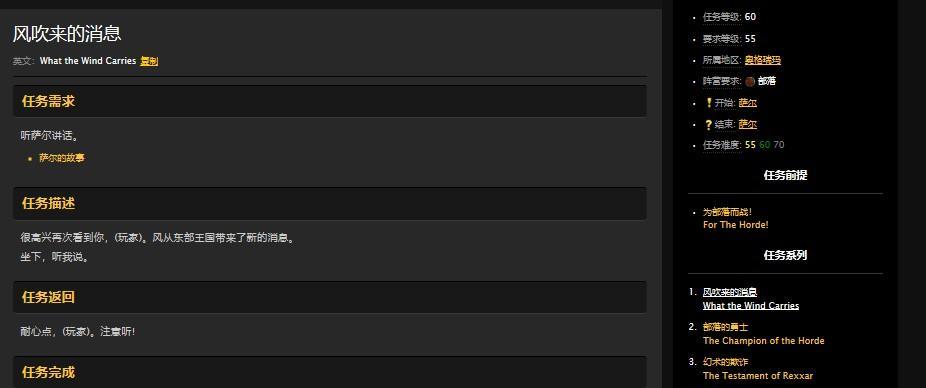Open the 奥格瑞玛 zone link

762,60
